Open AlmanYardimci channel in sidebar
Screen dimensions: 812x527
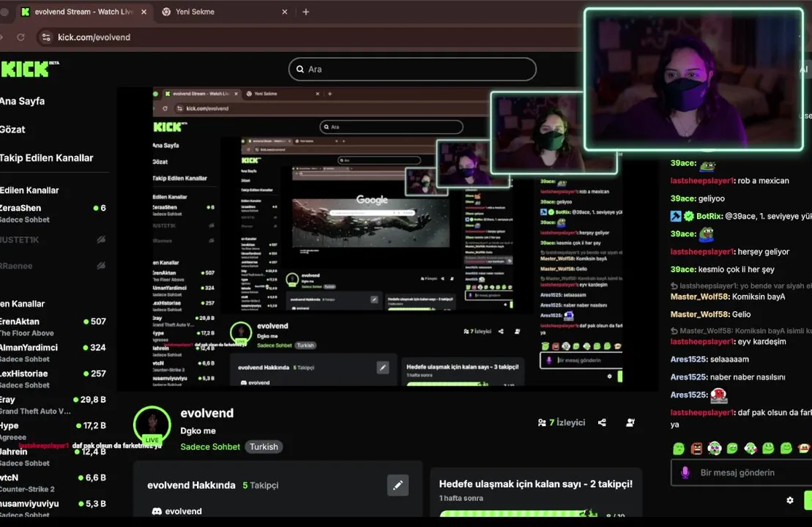(53, 353)
